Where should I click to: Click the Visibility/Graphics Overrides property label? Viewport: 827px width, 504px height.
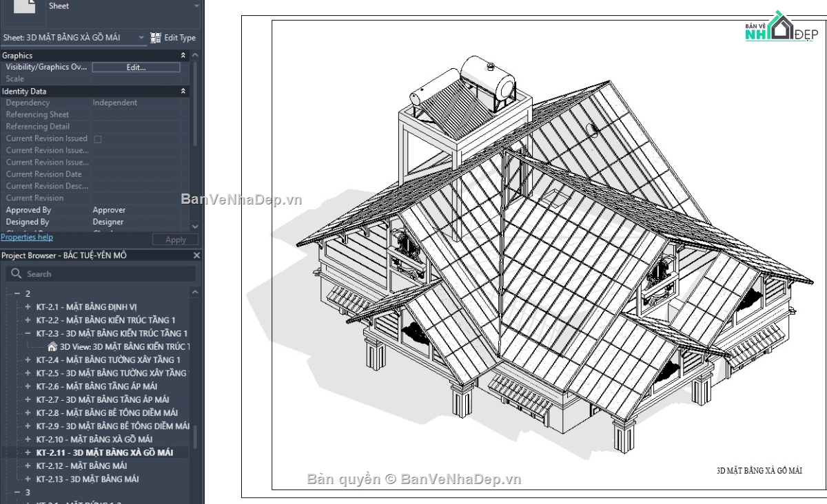(x=47, y=67)
